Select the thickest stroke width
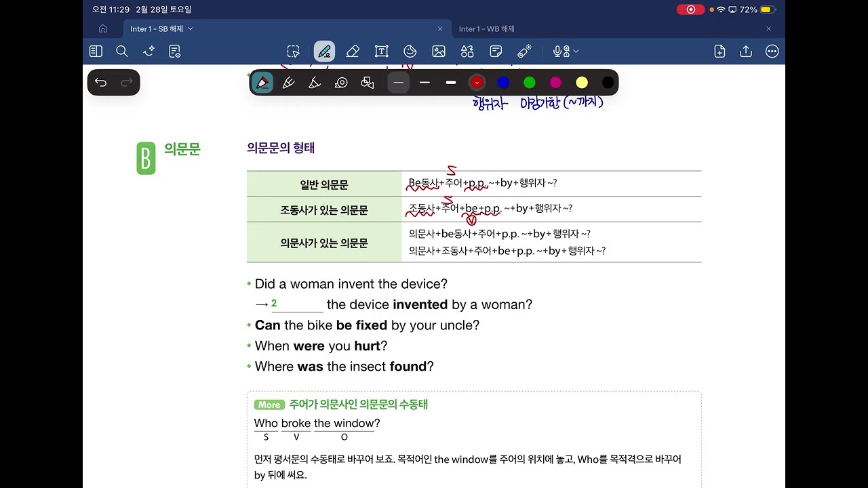 click(451, 83)
